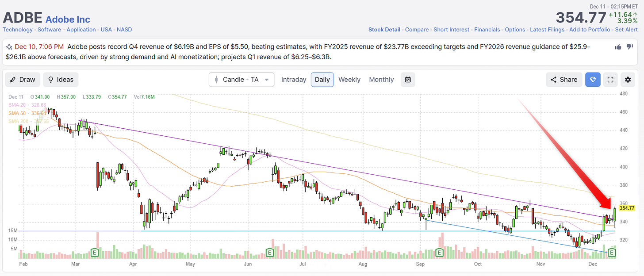The width and height of the screenshot is (644, 276).
Task: Click the +11.64 price change value
Action: (621, 14)
